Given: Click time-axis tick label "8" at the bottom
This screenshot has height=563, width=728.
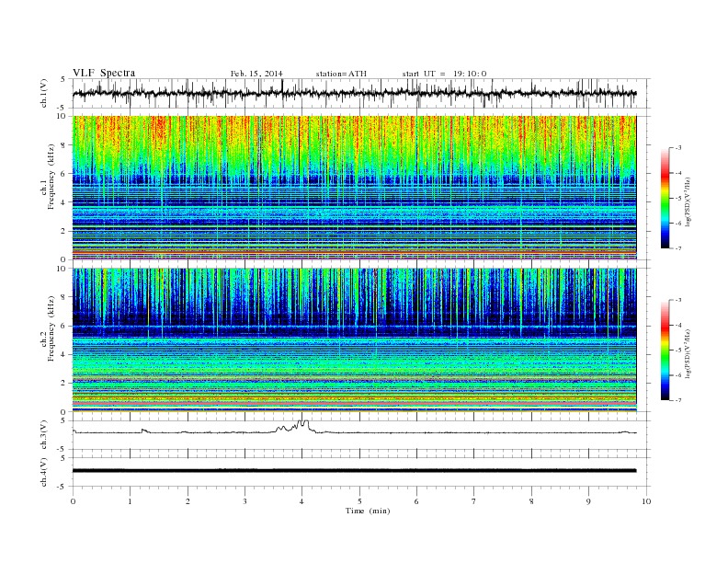Looking at the screenshot, I should point(531,501).
